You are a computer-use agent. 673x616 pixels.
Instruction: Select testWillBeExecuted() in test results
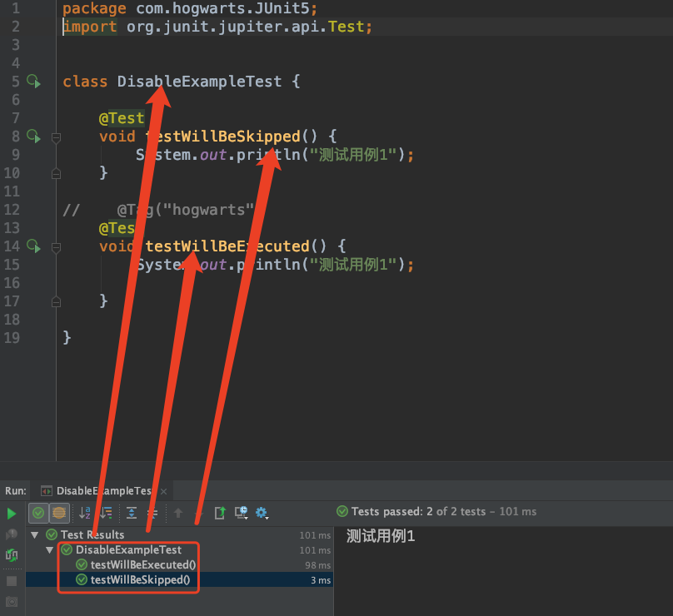point(142,565)
